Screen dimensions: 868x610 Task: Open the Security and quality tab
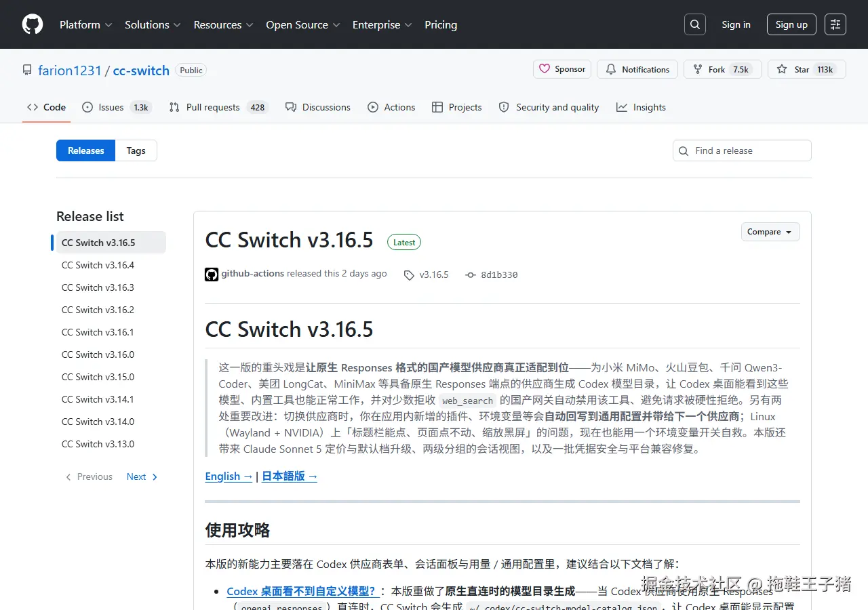tap(549, 107)
